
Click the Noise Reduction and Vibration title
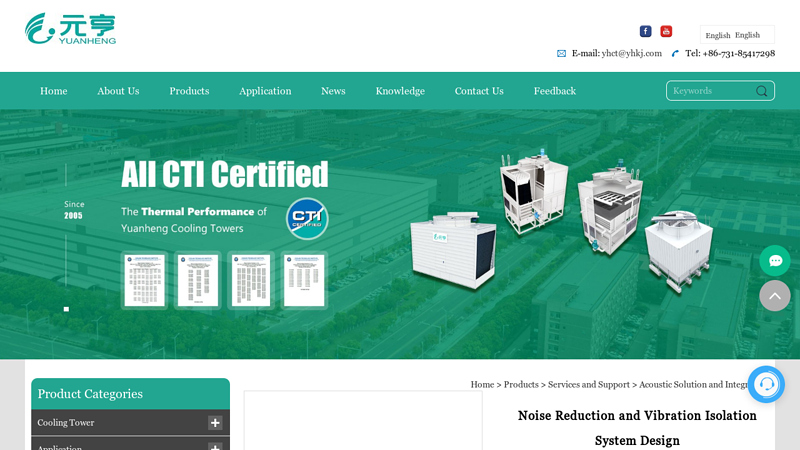(637, 428)
